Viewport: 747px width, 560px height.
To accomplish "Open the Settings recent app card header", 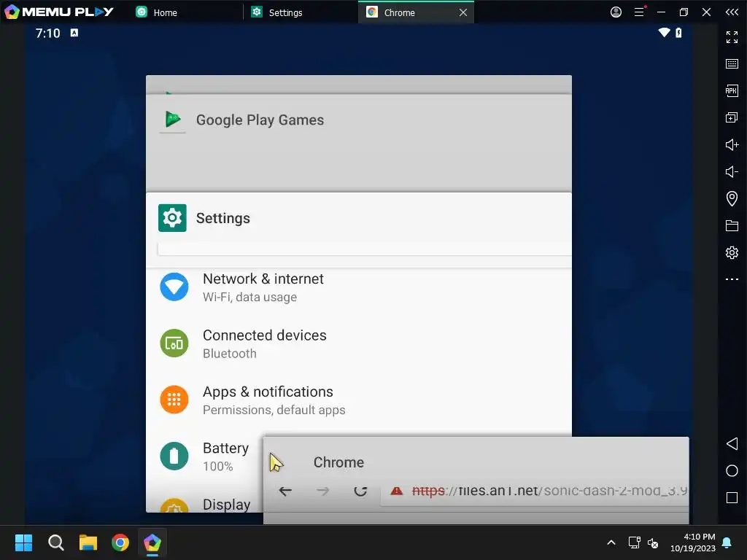I will (x=359, y=218).
